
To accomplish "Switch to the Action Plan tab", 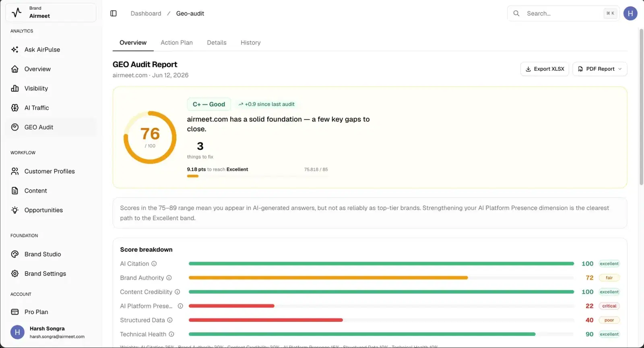I will (177, 43).
